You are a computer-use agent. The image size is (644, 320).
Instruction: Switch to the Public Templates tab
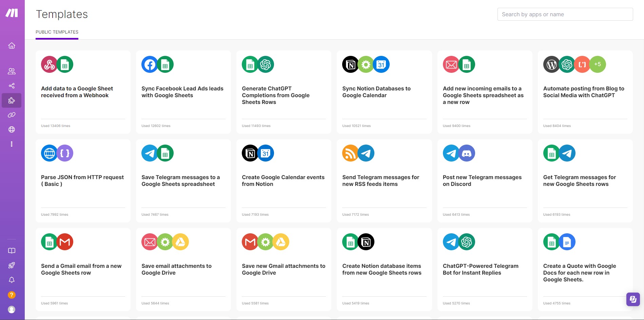[x=57, y=32]
